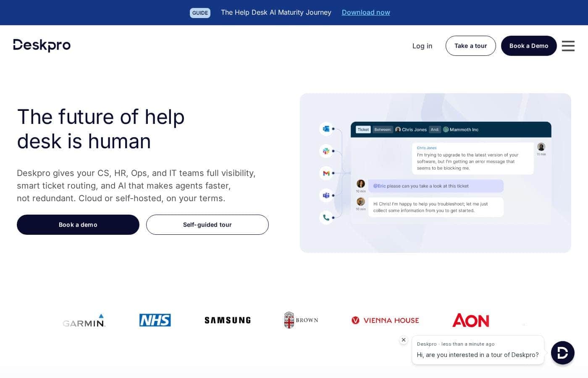Click the Samsung logo
588x378 pixels.
pos(228,320)
